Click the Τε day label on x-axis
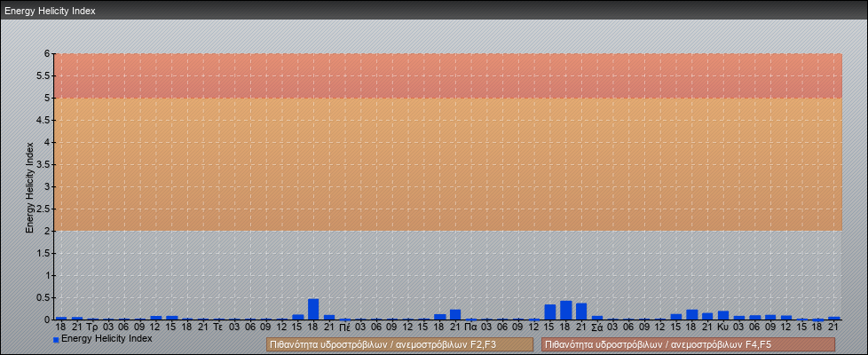This screenshot has height=355, width=868. pos(218,327)
